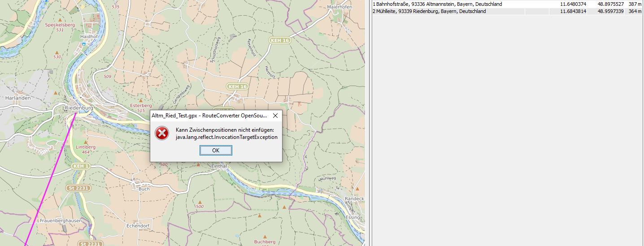The width and height of the screenshot is (644, 246).
Task: Click the Lintlberg peak triangle marker
Action: [x=85, y=142]
